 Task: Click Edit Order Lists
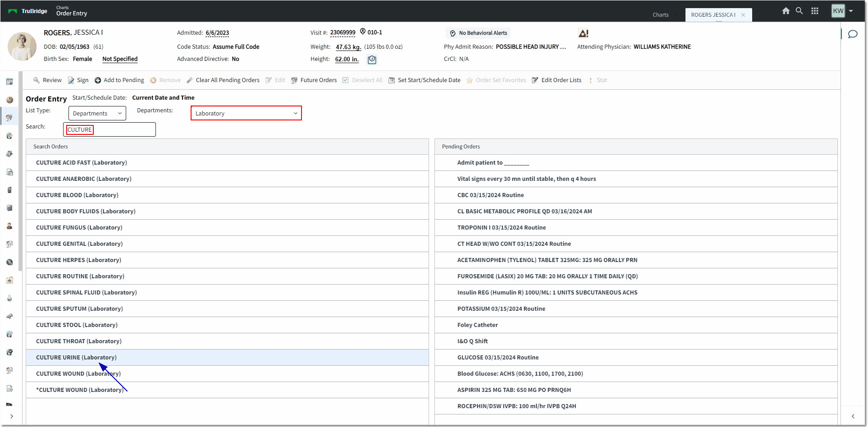point(557,80)
